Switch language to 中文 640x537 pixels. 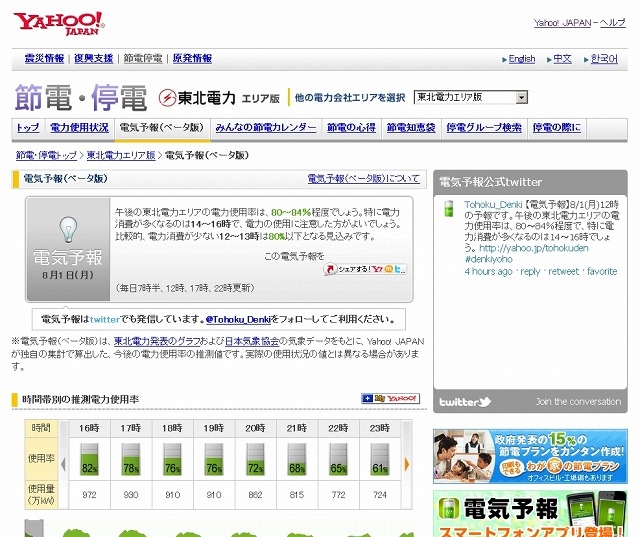click(x=562, y=59)
